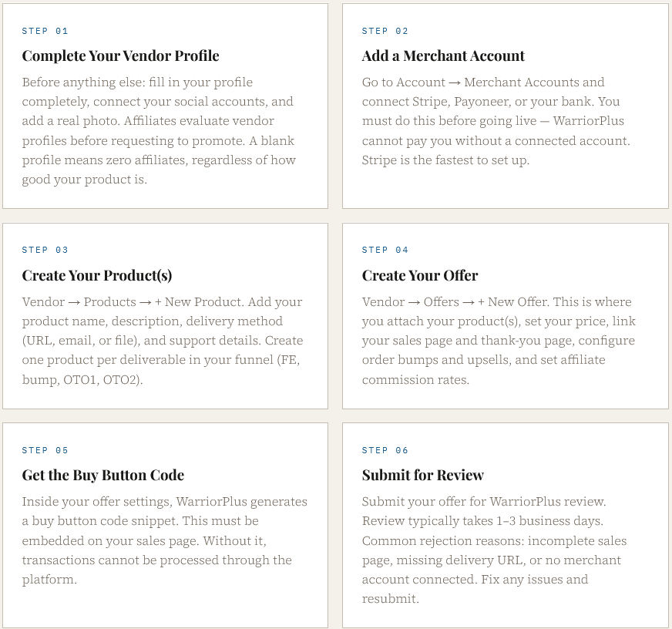
Task: Click 'Stripe is the fastest to set up' sentence
Action: [x=445, y=160]
